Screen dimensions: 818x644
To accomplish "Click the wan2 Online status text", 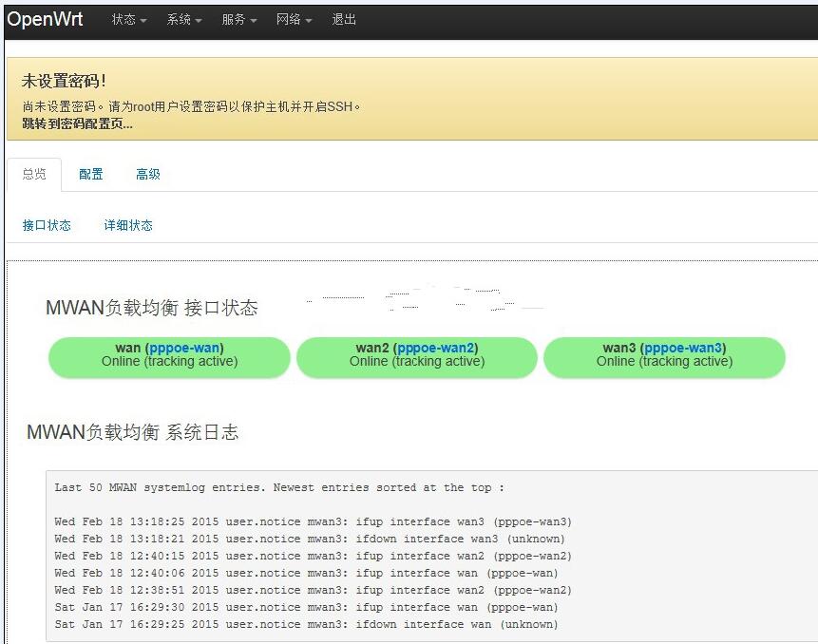I will tap(417, 362).
